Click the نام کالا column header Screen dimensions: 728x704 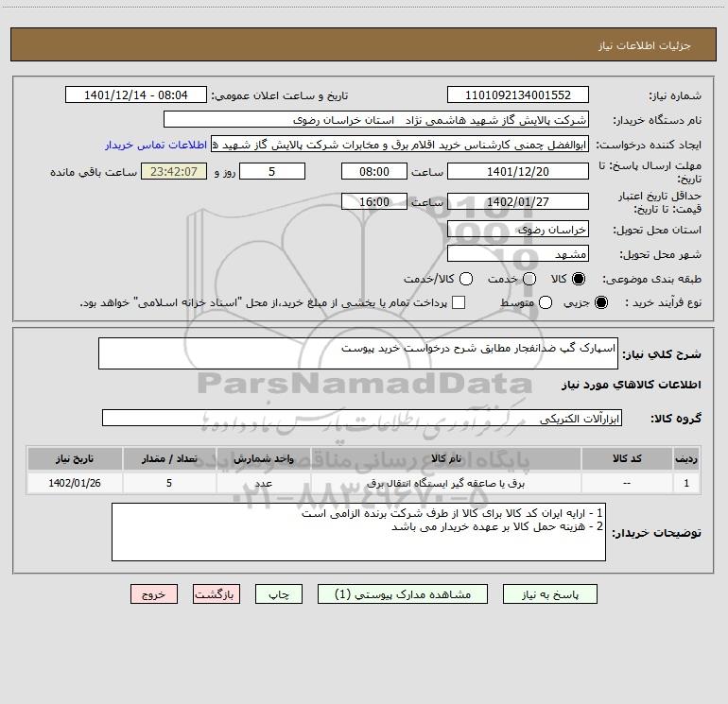(445, 458)
